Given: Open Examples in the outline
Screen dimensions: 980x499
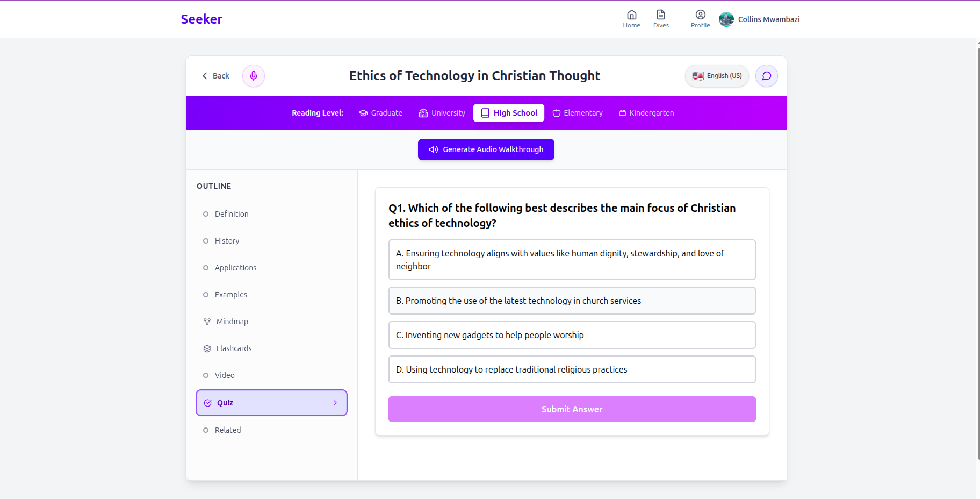Looking at the screenshot, I should click(x=271, y=295).
